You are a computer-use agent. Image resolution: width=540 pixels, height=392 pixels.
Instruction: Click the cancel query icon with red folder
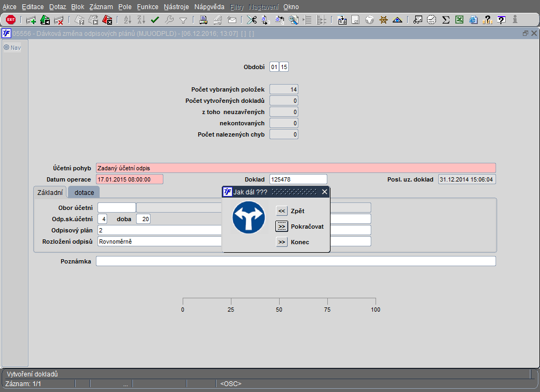108,20
